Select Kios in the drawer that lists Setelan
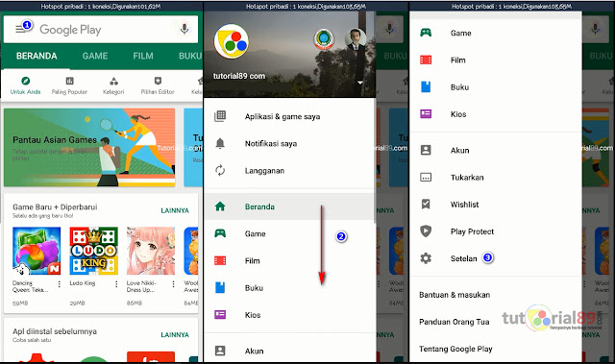 pyautogui.click(x=496, y=114)
